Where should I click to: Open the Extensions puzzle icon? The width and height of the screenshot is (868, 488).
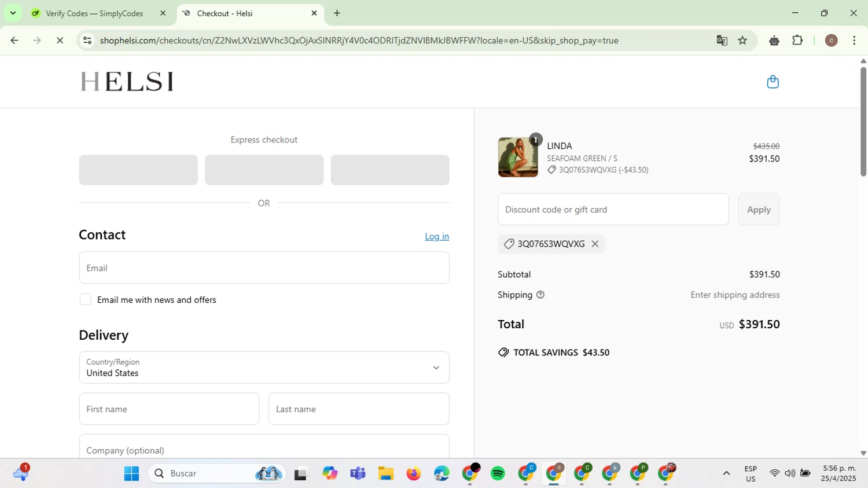797,41
